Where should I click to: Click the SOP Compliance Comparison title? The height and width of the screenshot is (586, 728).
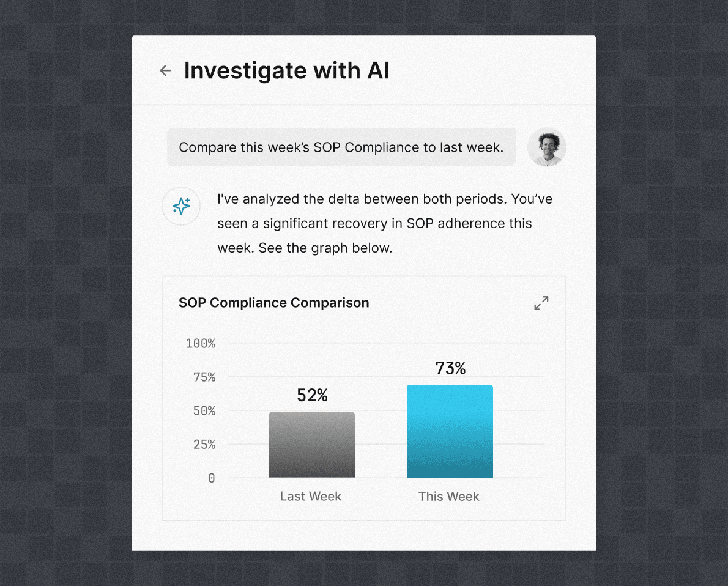coord(274,303)
